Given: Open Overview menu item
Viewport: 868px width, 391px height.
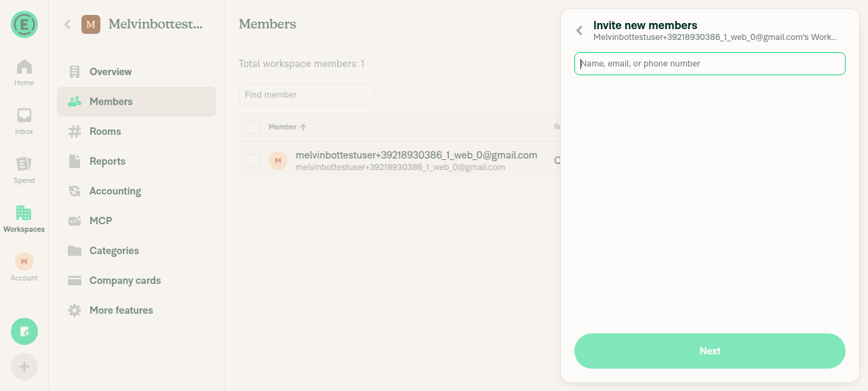Looking at the screenshot, I should pos(136,72).
